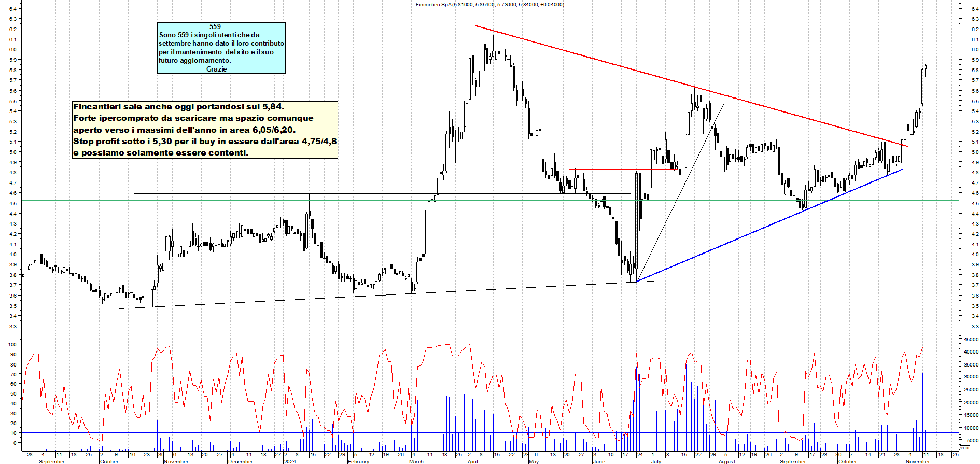This screenshot has width=980, height=464.
Task: Select line 'Fincantieri sale anche oggi portandosi sui 5,84.'
Action: tap(178, 107)
